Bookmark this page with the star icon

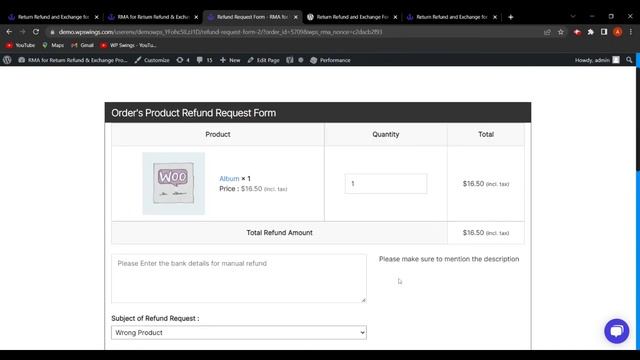[x=561, y=32]
